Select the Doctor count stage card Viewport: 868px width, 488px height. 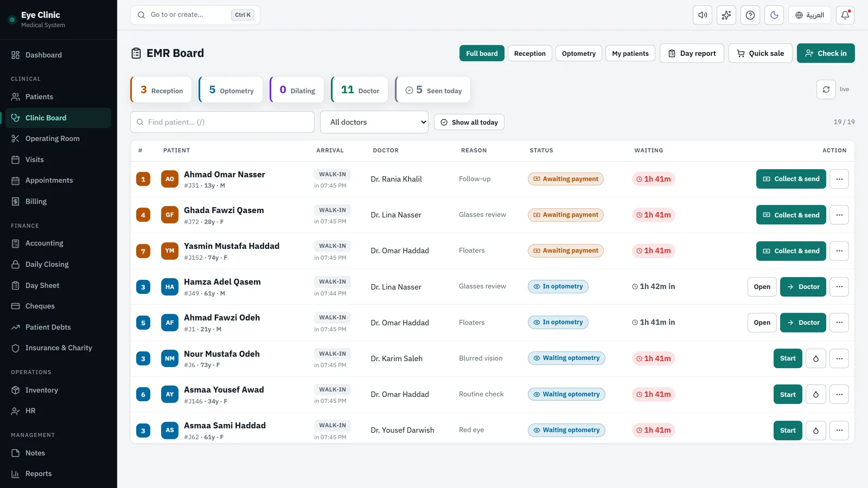pyautogui.click(x=360, y=89)
